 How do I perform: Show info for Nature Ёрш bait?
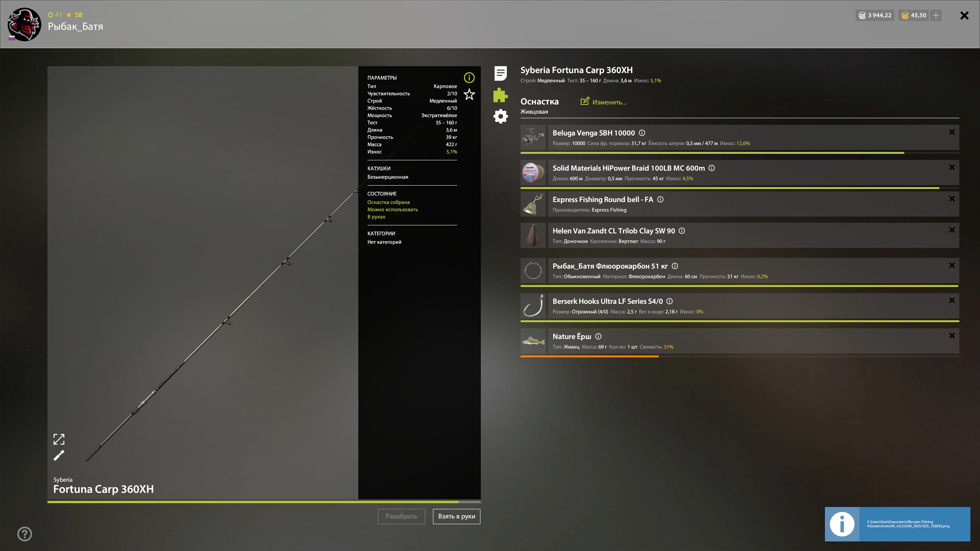(598, 336)
